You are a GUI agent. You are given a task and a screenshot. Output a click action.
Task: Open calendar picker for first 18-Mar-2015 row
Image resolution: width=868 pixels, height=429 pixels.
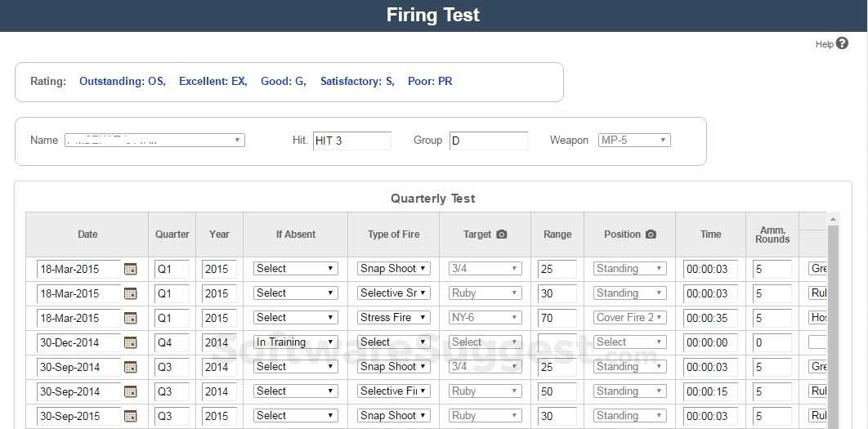(x=131, y=269)
